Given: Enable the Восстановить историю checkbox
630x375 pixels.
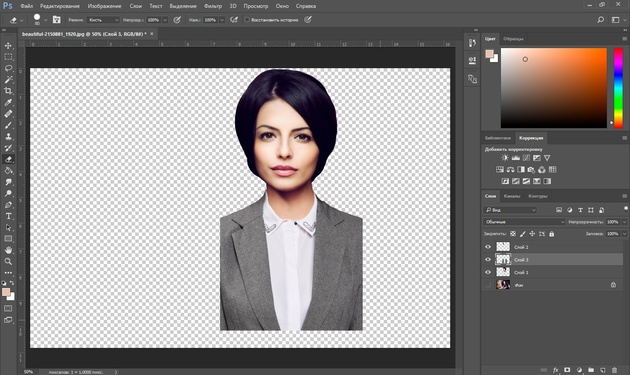Looking at the screenshot, I should pos(247,20).
